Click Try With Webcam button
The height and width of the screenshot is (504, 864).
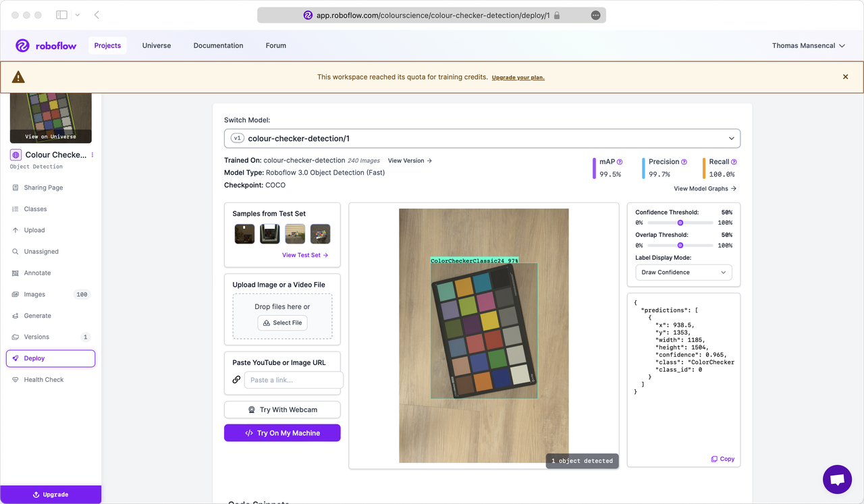click(282, 410)
